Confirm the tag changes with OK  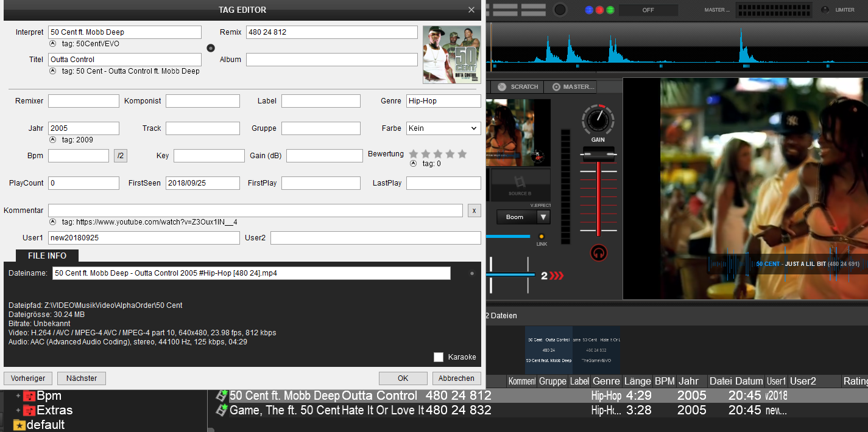click(x=403, y=378)
